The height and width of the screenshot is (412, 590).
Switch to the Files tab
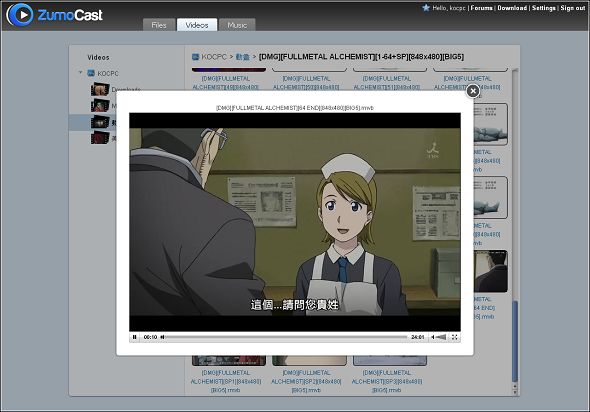pos(159,25)
